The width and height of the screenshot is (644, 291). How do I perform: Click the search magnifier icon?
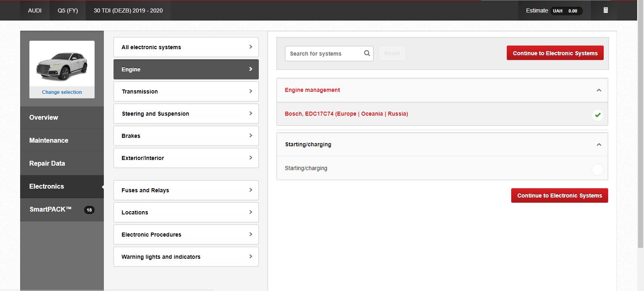pos(367,53)
